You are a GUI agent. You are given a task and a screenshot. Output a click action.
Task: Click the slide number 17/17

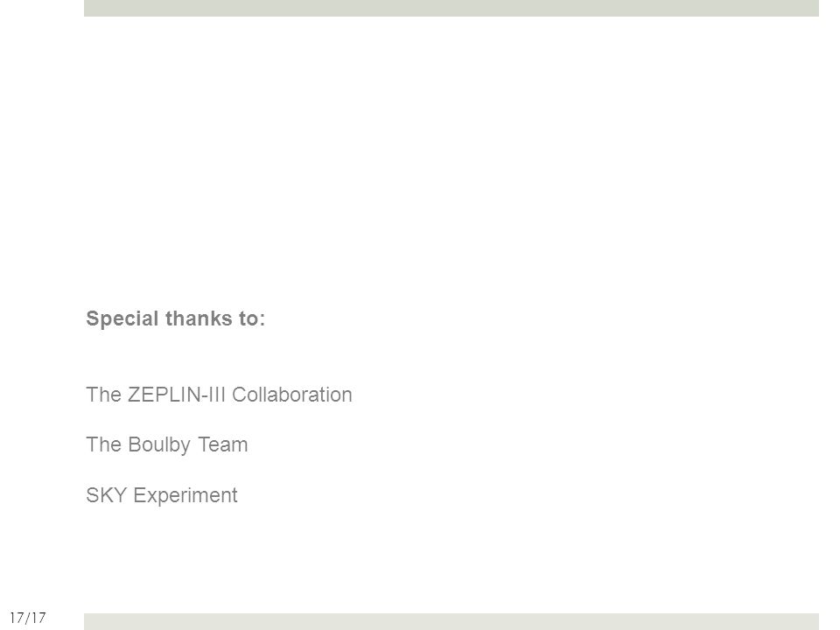(28, 618)
